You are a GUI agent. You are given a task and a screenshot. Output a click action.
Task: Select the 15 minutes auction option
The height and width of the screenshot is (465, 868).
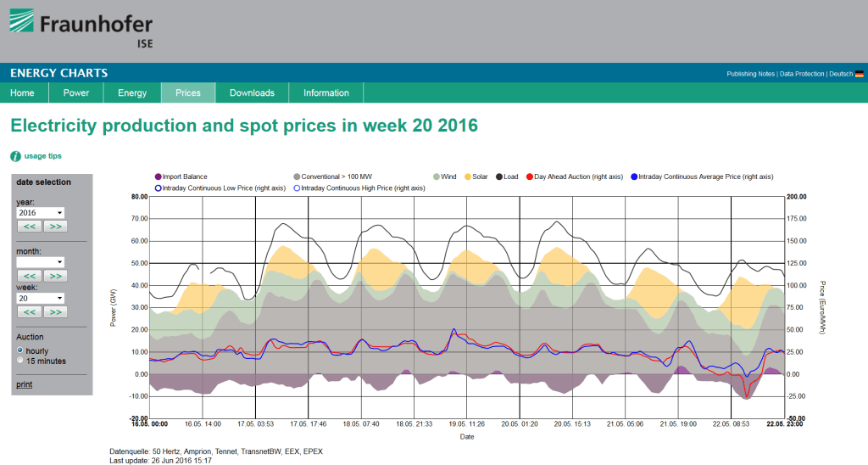[x=21, y=361]
